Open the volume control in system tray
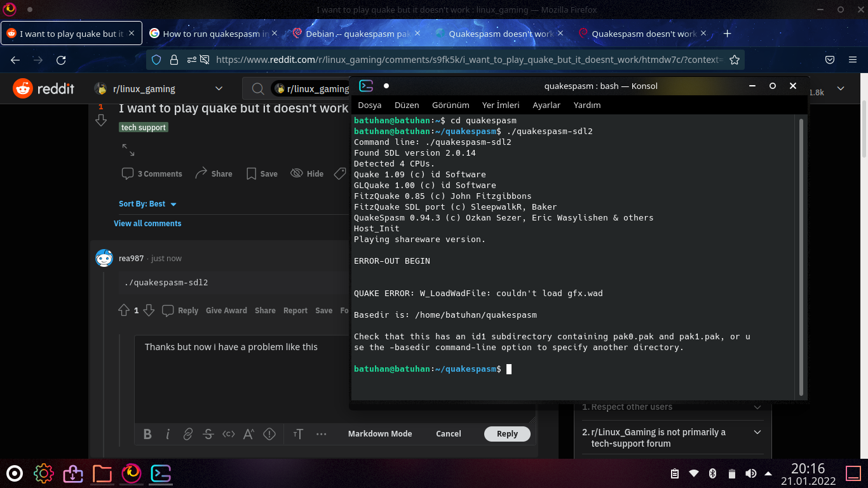This screenshot has width=868, height=488. coord(750,473)
